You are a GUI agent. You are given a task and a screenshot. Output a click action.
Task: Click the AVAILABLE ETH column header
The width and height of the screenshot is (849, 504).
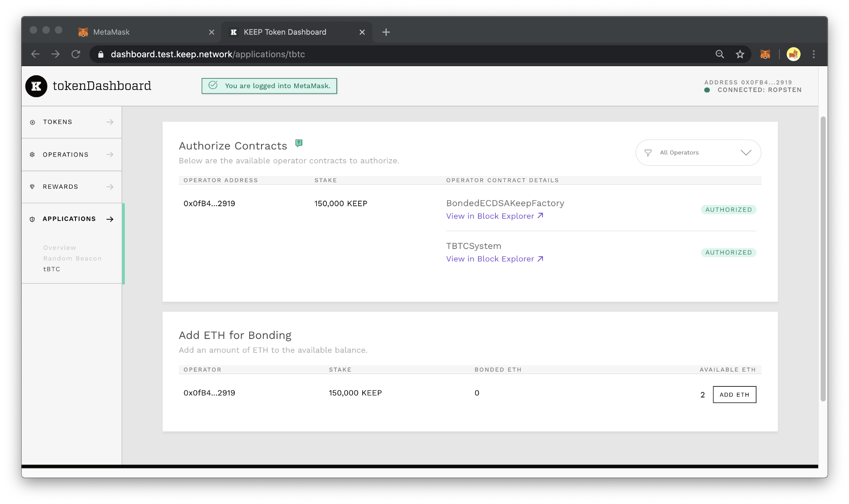tap(728, 370)
